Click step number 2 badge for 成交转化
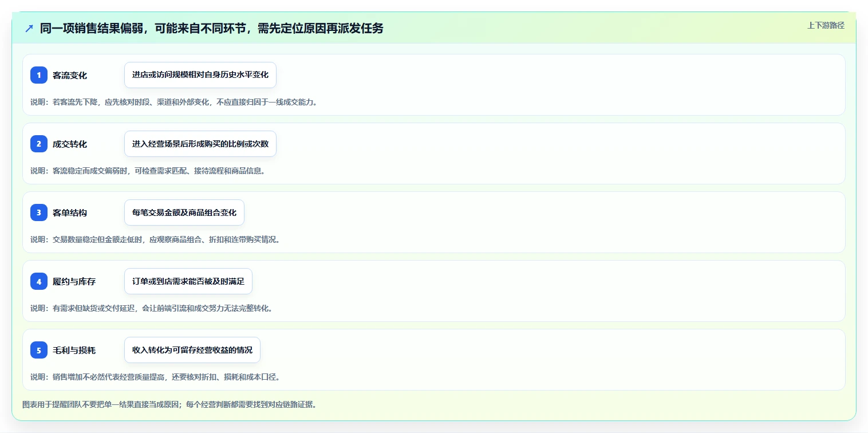 [x=39, y=144]
